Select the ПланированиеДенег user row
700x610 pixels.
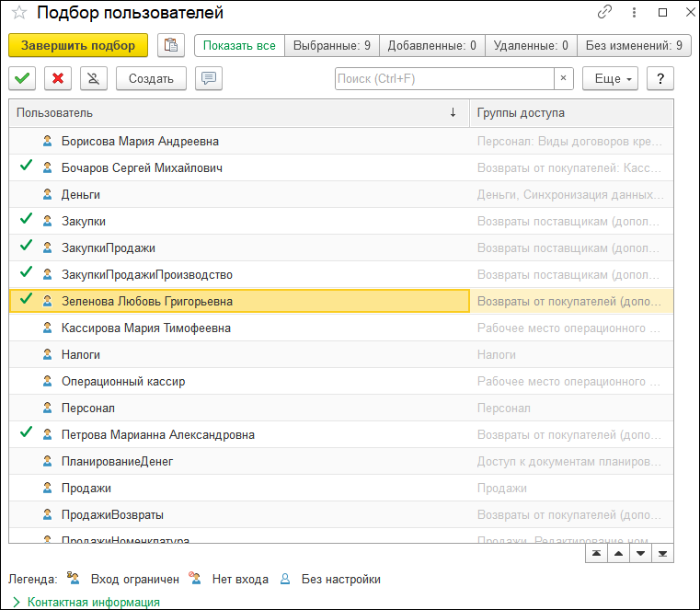[x=341, y=461]
